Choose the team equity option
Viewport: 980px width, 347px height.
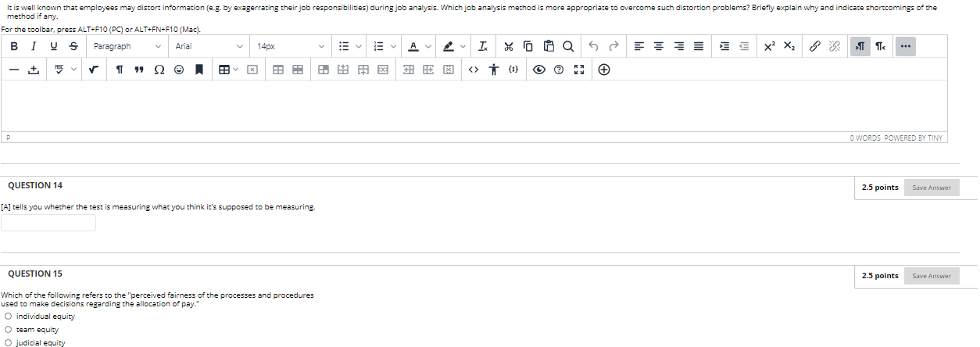(9, 329)
